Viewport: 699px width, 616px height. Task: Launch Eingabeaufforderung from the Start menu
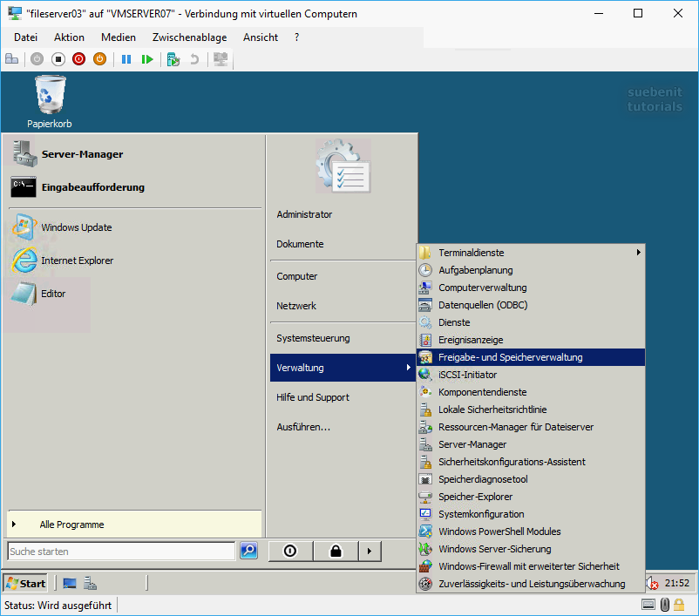pos(134,187)
